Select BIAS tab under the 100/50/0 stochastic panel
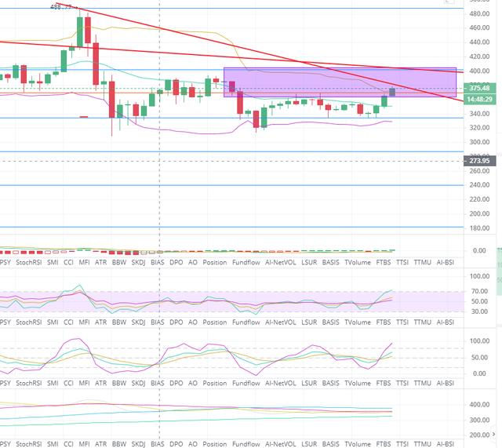Image resolution: width=502 pixels, height=448 pixels. click(157, 383)
